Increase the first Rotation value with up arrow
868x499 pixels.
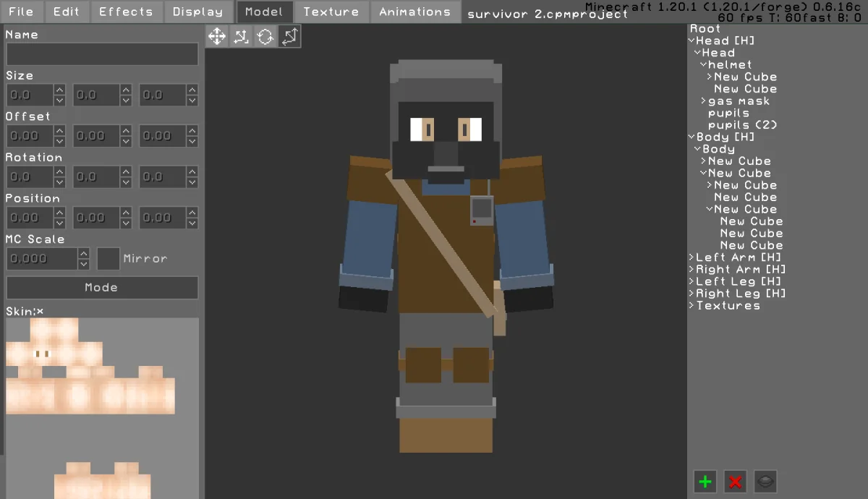pos(59,171)
